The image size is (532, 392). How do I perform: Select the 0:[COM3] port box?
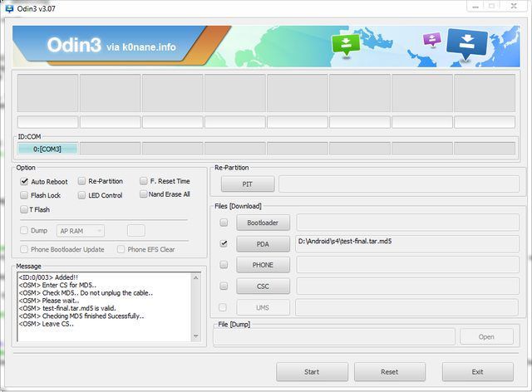[x=47, y=149]
